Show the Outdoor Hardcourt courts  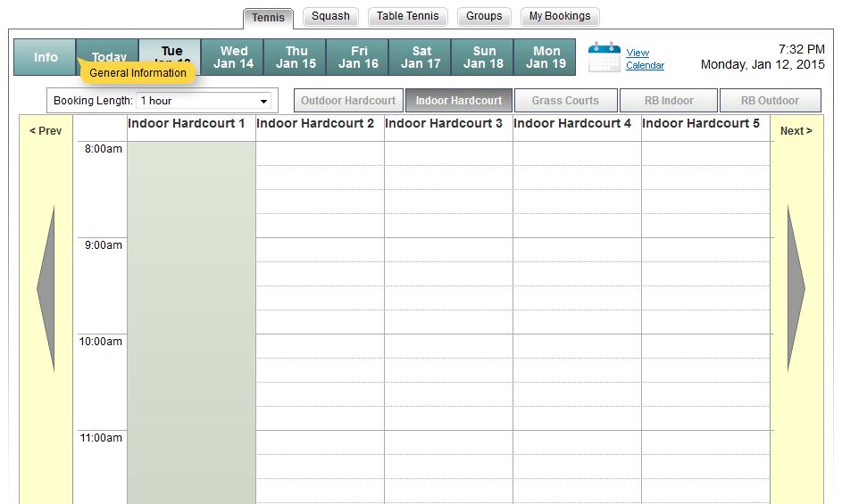pos(348,101)
